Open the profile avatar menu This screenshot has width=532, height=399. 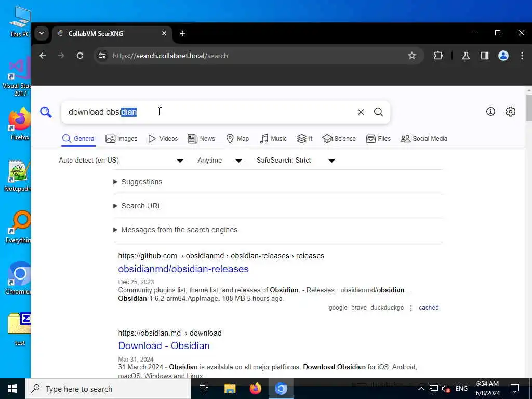(503, 56)
